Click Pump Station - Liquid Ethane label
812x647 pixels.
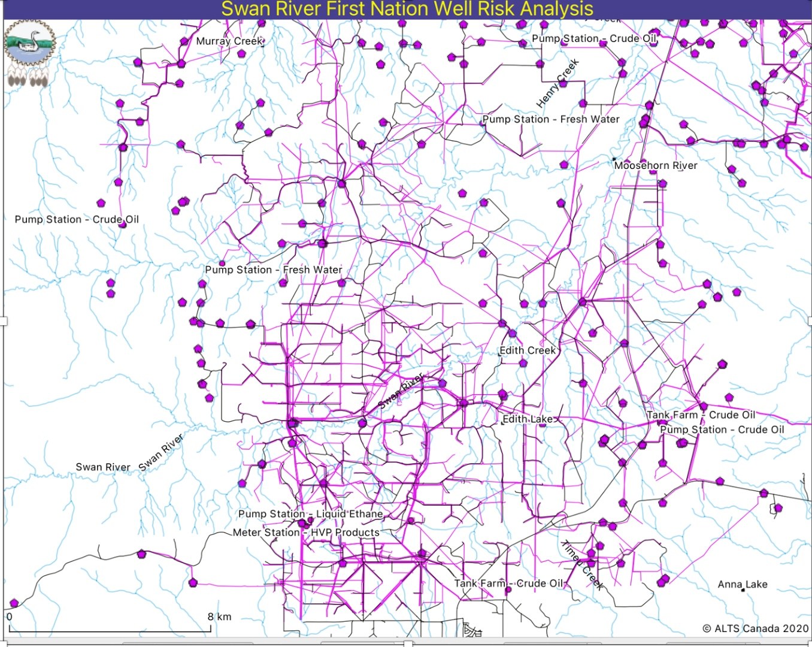tap(310, 514)
